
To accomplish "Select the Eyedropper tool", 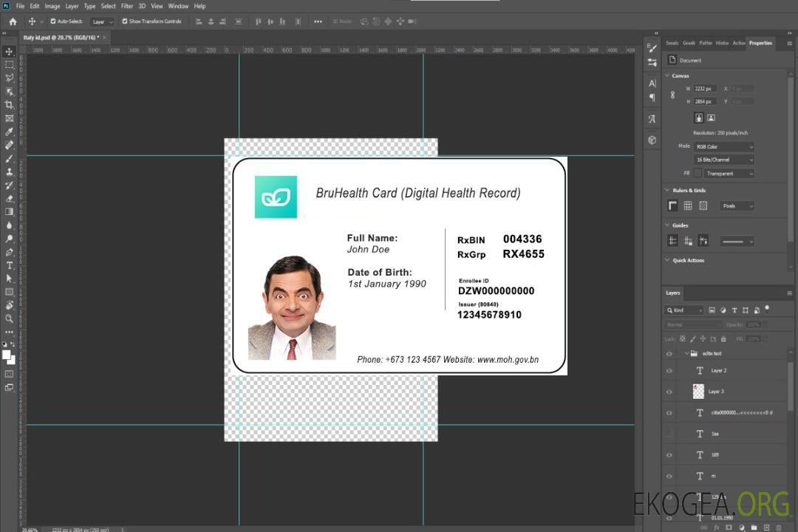I will pyautogui.click(x=9, y=132).
